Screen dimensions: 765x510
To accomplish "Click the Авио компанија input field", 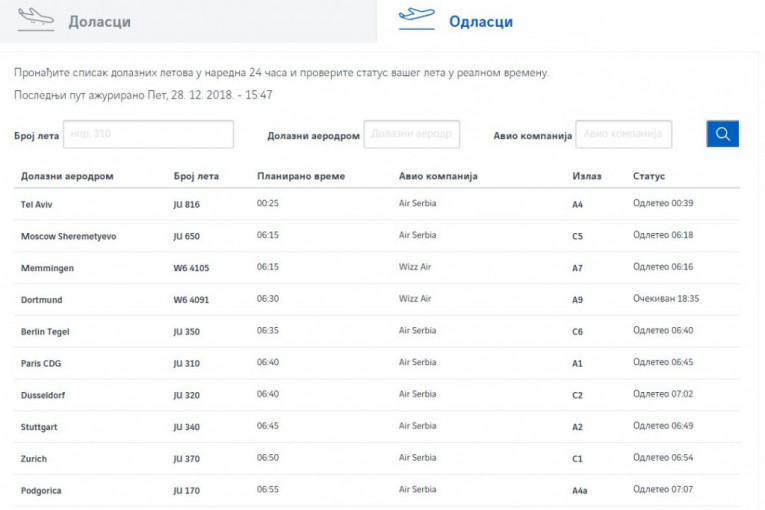I will [623, 135].
